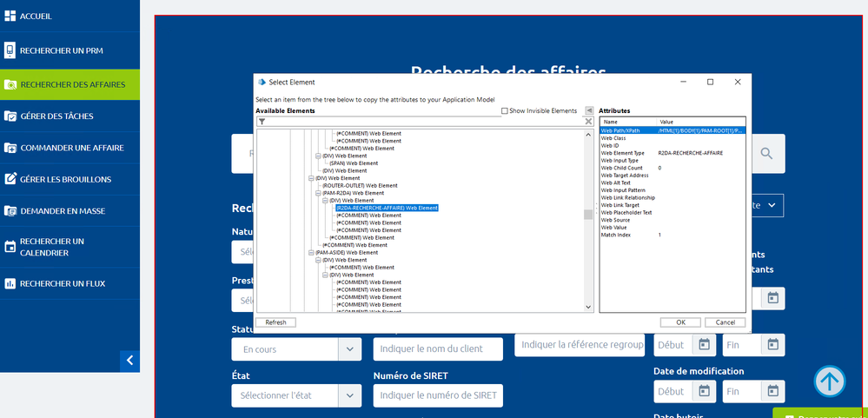868x418 pixels.
Task: Click the chart icon beside Rechercher un flux
Action: coord(10,283)
